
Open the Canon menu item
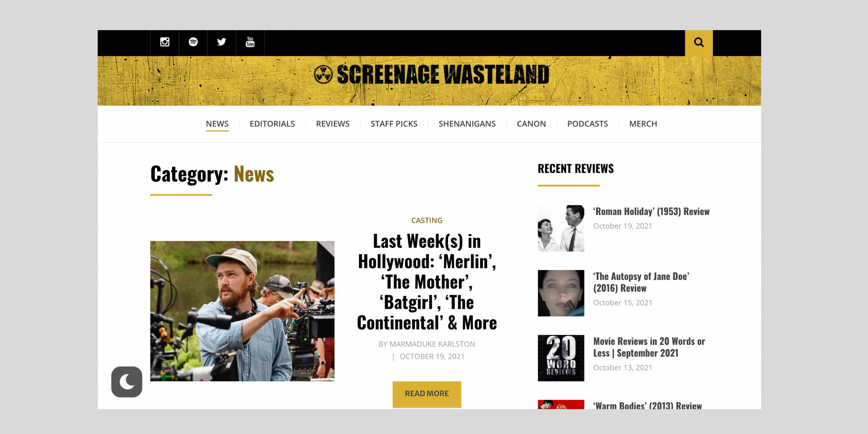click(531, 124)
